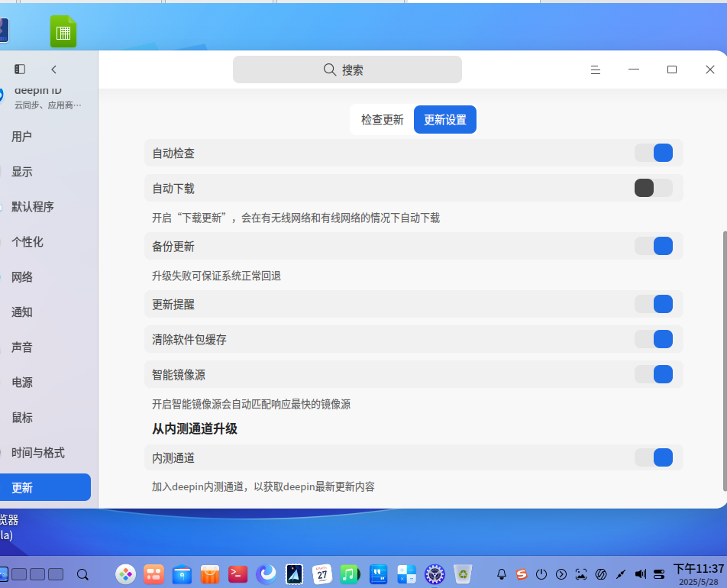Launch the calendar app in dock
727x588 pixels.
point(321,574)
